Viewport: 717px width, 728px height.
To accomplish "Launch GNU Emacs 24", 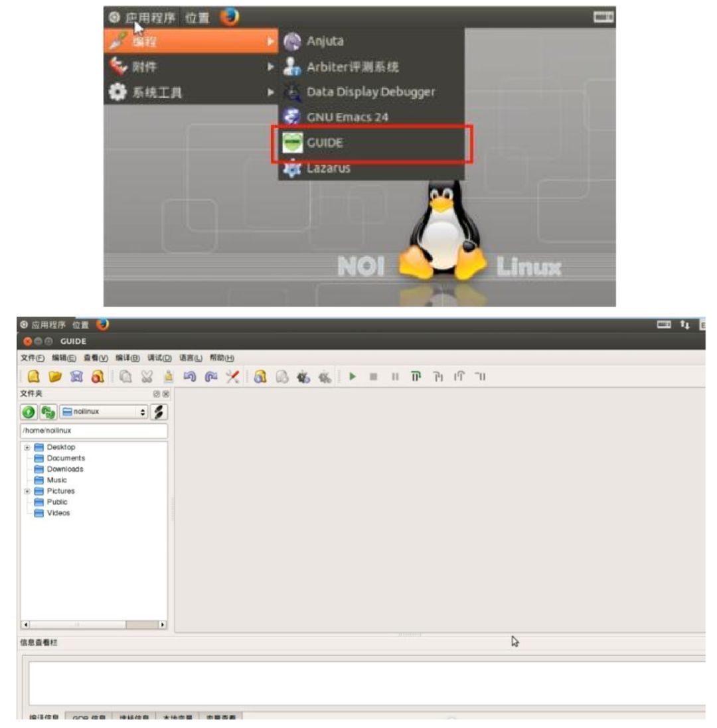I will pos(372,117).
